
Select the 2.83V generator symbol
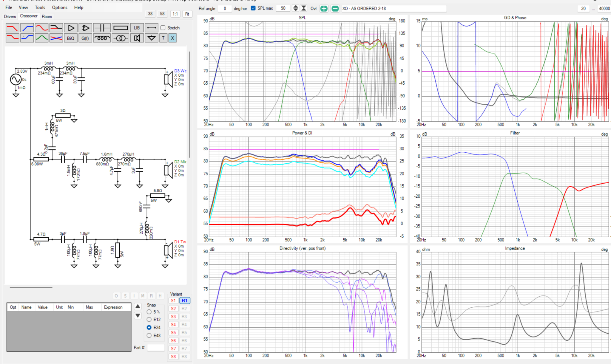16,80
